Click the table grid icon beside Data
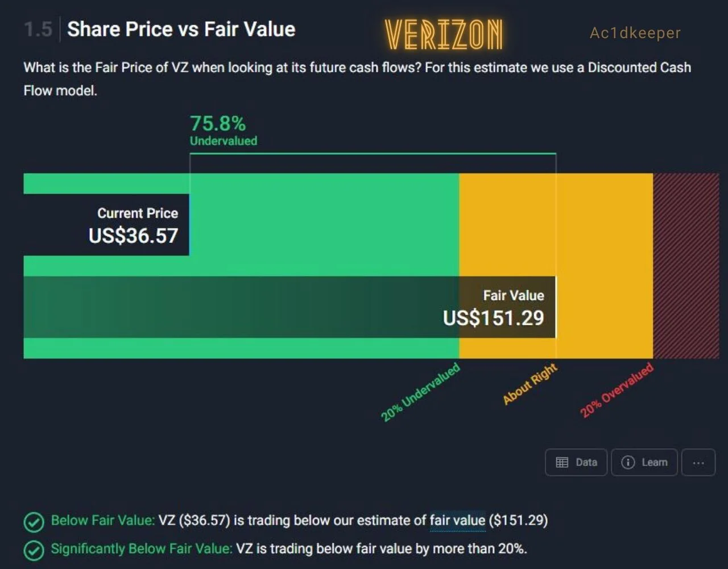This screenshot has height=569, width=728. 562,463
